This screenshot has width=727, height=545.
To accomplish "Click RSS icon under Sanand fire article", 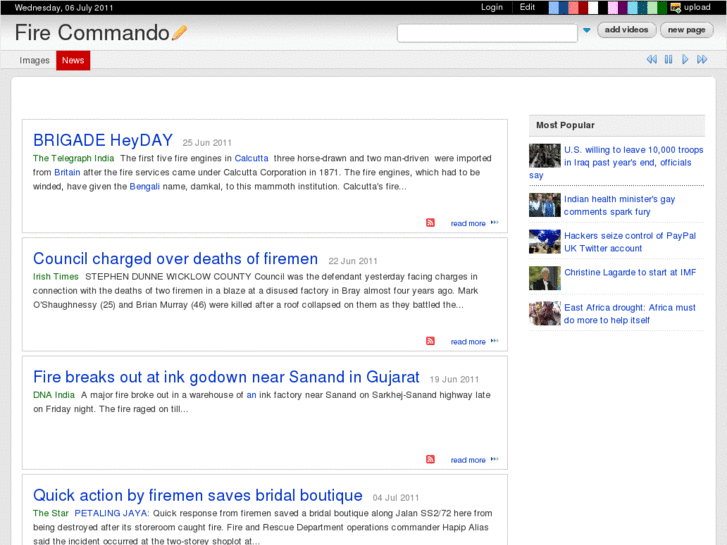I will click(x=430, y=459).
